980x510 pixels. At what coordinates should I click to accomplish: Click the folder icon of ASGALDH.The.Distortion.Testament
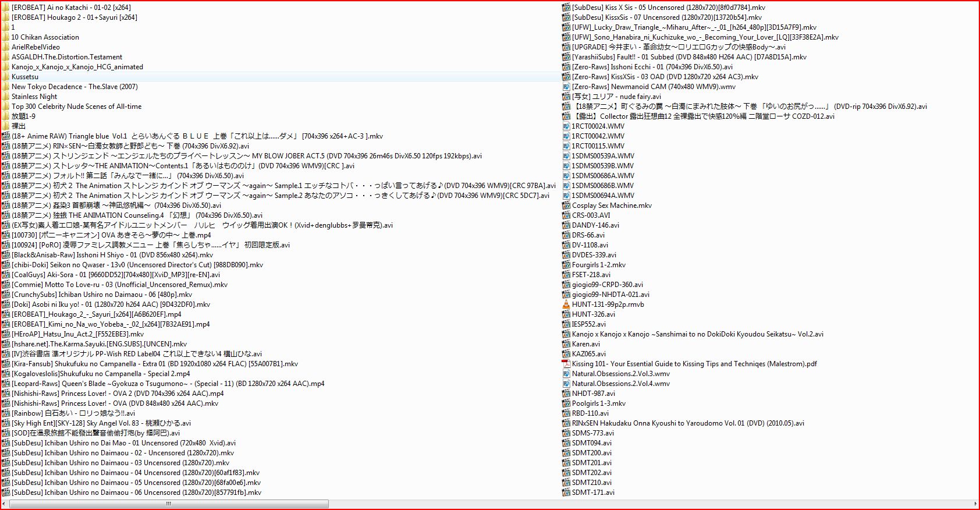click(x=5, y=56)
